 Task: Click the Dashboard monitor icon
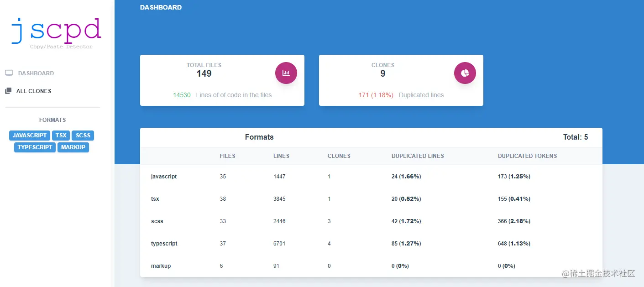(x=9, y=73)
